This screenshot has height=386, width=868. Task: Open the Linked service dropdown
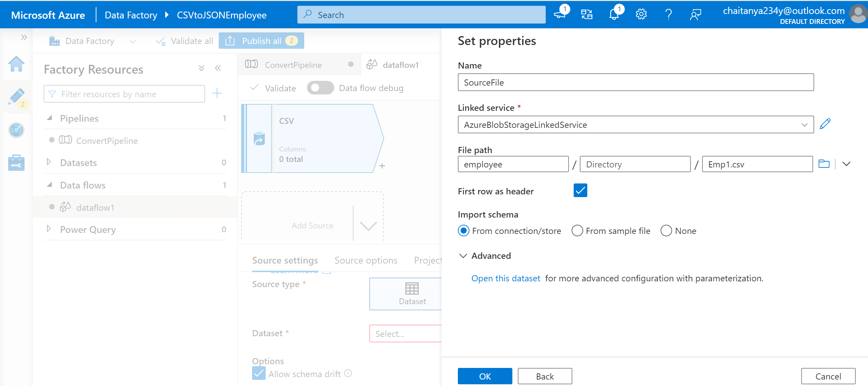coord(636,124)
